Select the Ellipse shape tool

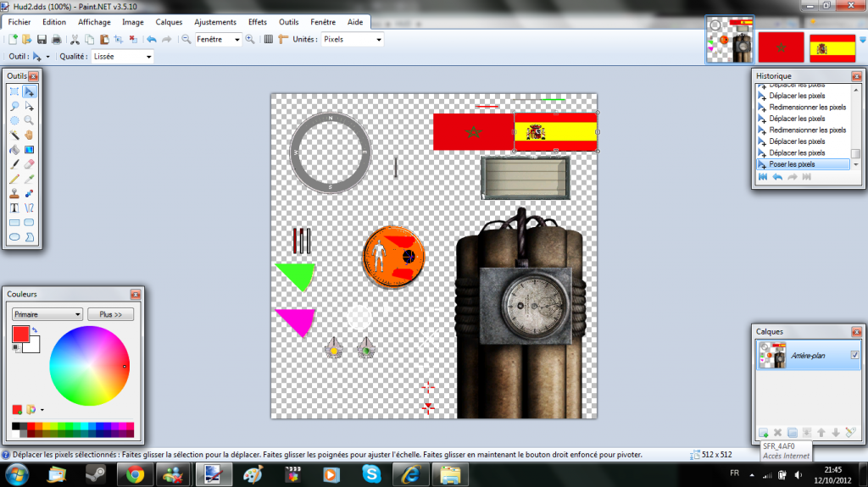click(14, 237)
